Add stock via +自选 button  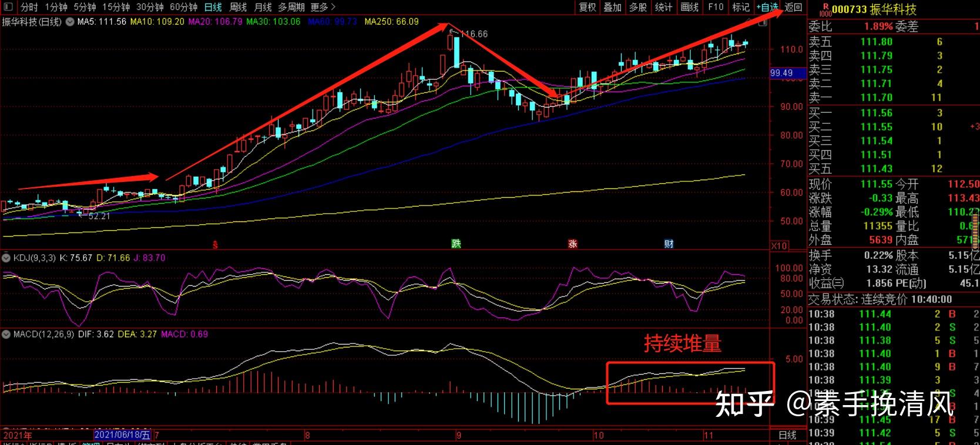tap(767, 7)
